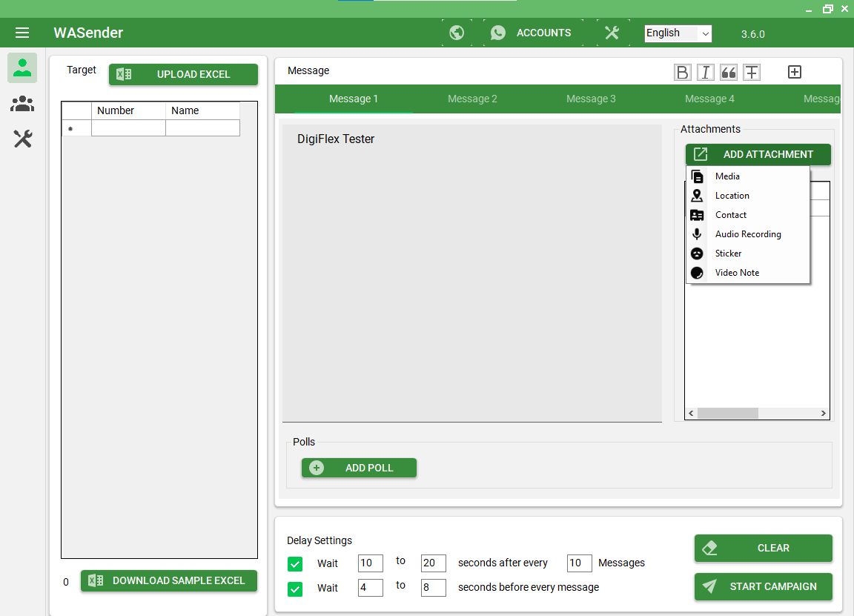Select the groups sidebar icon
The width and height of the screenshot is (854, 616).
22,104
